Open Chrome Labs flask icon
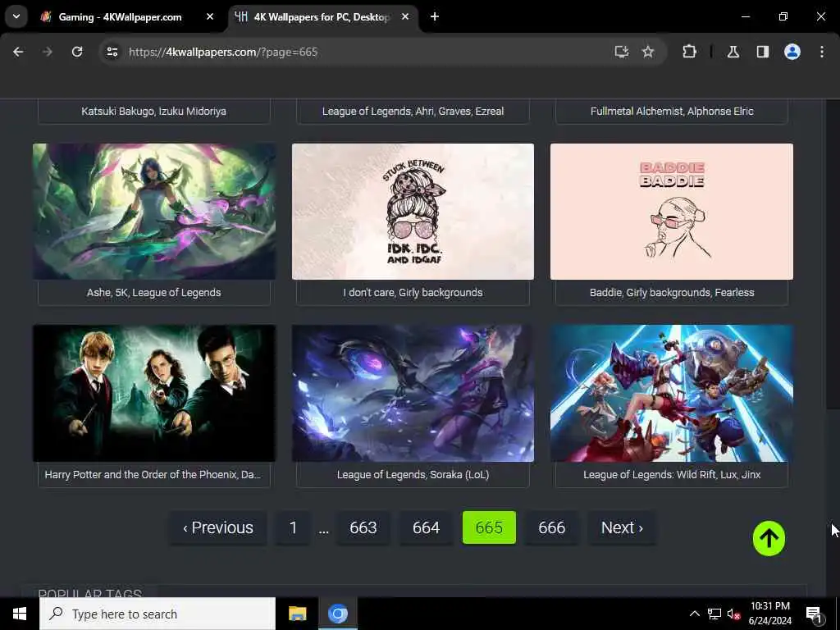Image resolution: width=840 pixels, height=630 pixels. pyautogui.click(x=733, y=52)
